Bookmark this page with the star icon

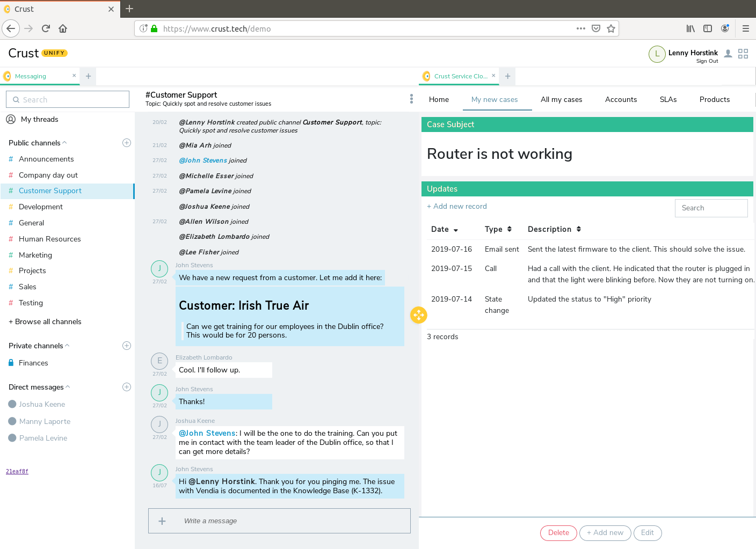[610, 28]
